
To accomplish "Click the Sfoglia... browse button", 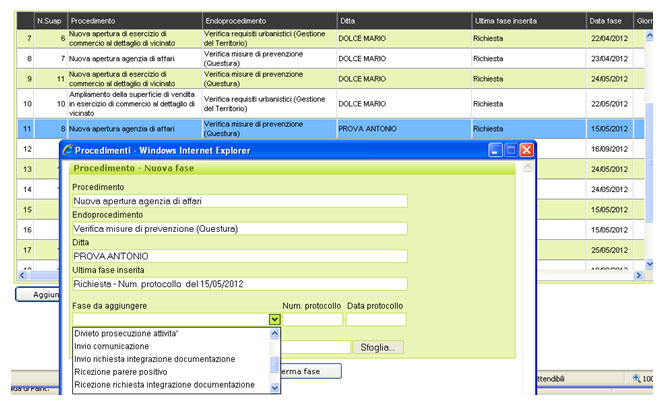I will coord(378,347).
